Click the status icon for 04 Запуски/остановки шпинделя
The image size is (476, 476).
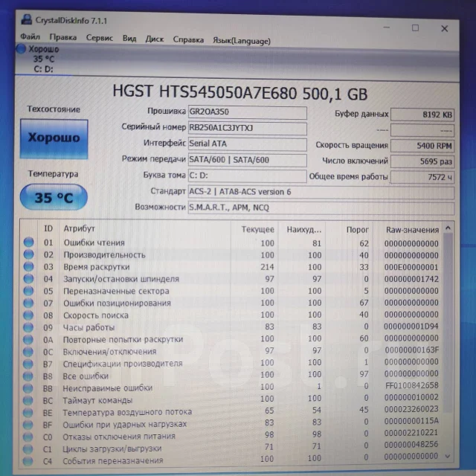pos(28,278)
